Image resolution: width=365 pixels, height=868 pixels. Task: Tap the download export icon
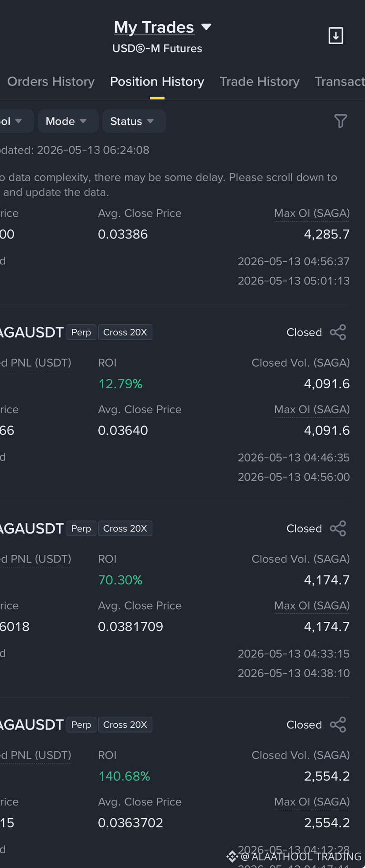(x=336, y=36)
